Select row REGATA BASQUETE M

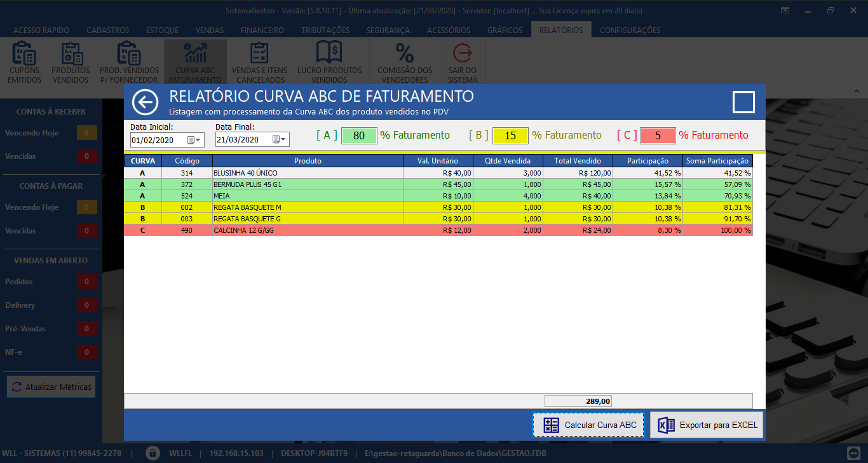[x=438, y=207]
